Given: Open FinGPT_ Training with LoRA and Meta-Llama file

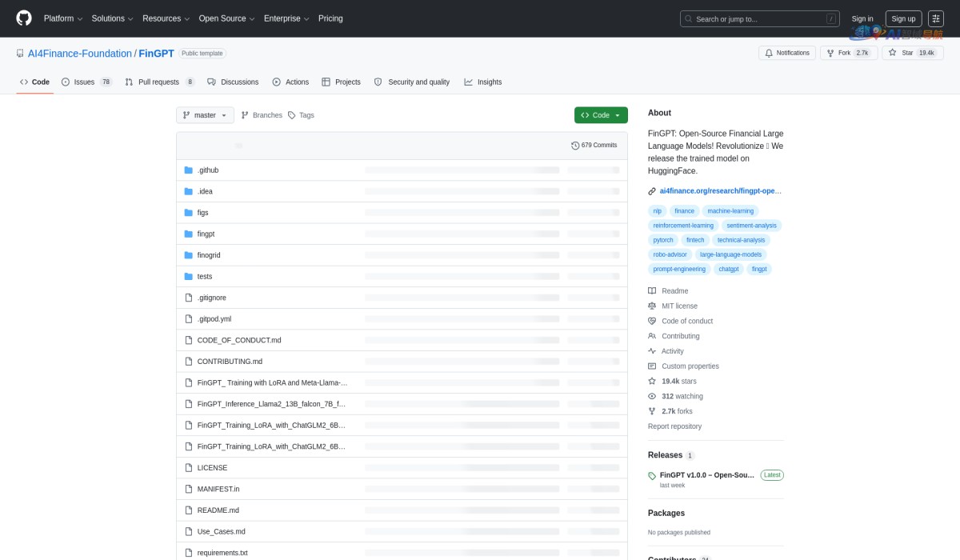Looking at the screenshot, I should tap(272, 382).
